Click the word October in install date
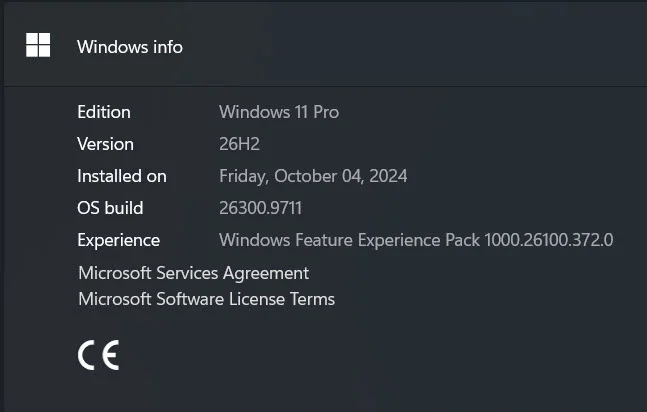Viewport: 647px width, 412px height. [305, 176]
